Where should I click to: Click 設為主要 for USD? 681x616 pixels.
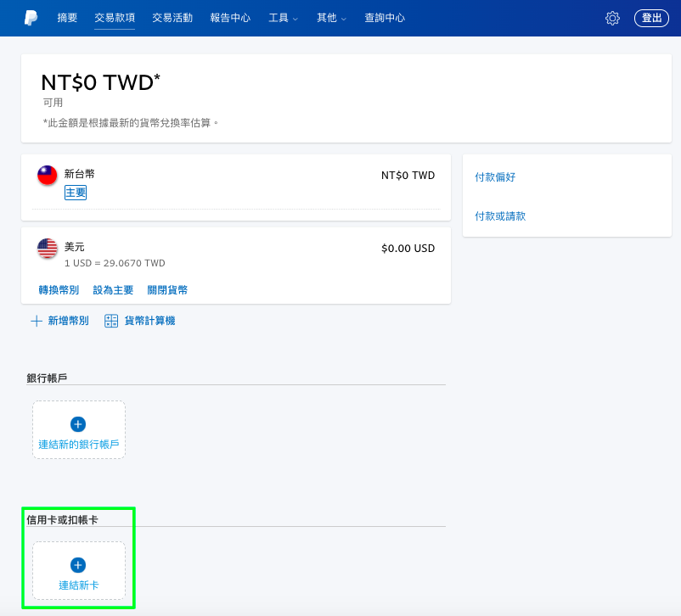tap(113, 290)
